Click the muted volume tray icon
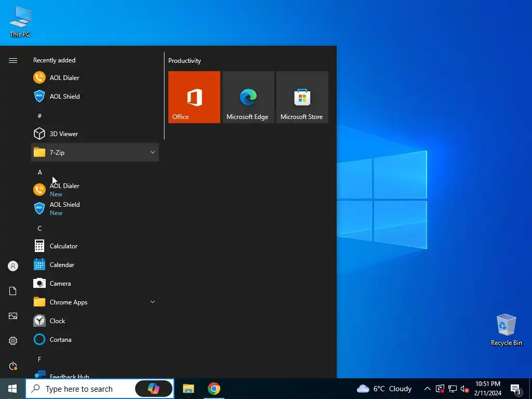The width and height of the screenshot is (532, 399). tap(465, 389)
